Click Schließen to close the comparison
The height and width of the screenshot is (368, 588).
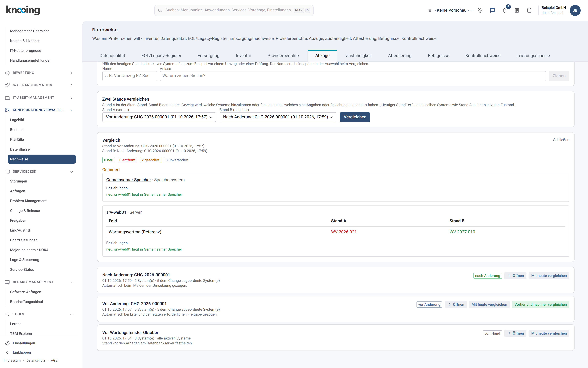[x=561, y=140]
